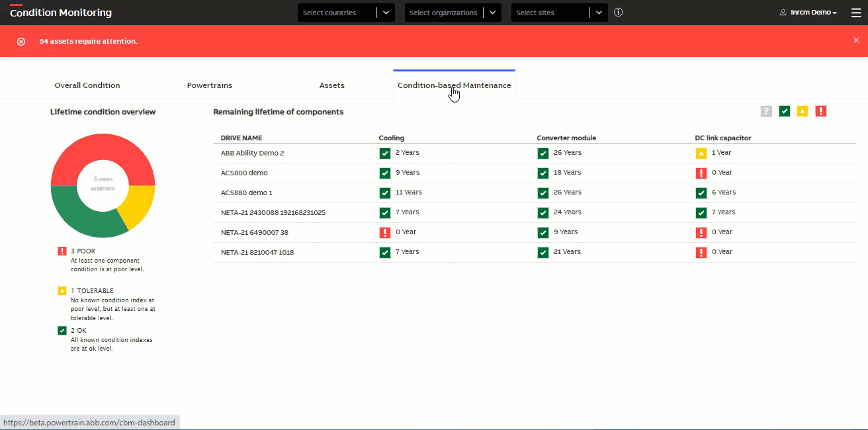
Task: Expand the sites dropdown arrow
Action: pyautogui.click(x=599, y=13)
